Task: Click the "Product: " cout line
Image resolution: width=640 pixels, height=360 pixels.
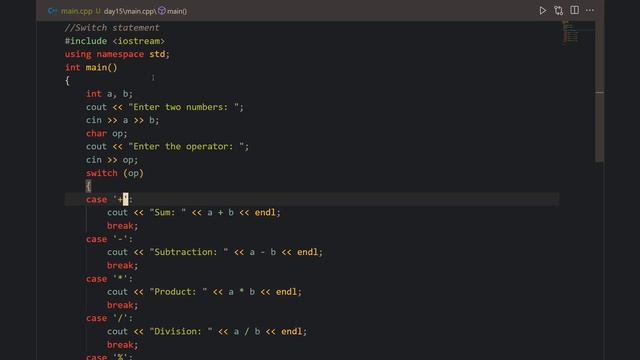Action: click(x=204, y=292)
